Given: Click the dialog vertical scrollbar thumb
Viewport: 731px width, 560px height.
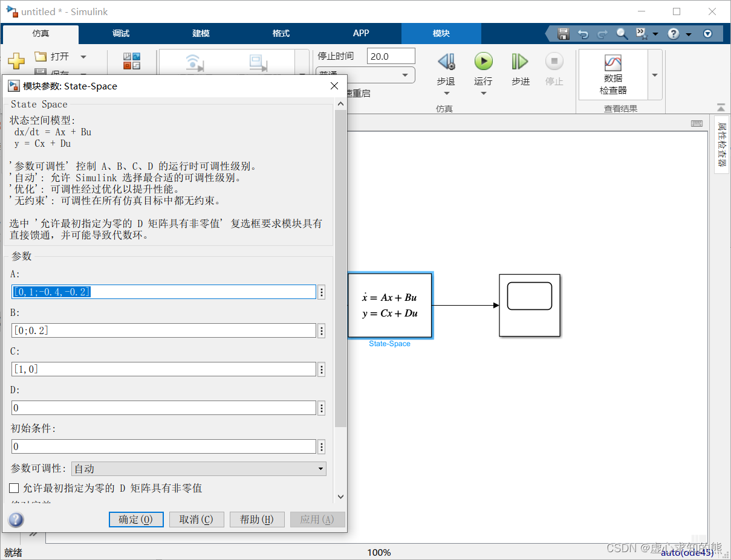Looking at the screenshot, I should [x=340, y=269].
